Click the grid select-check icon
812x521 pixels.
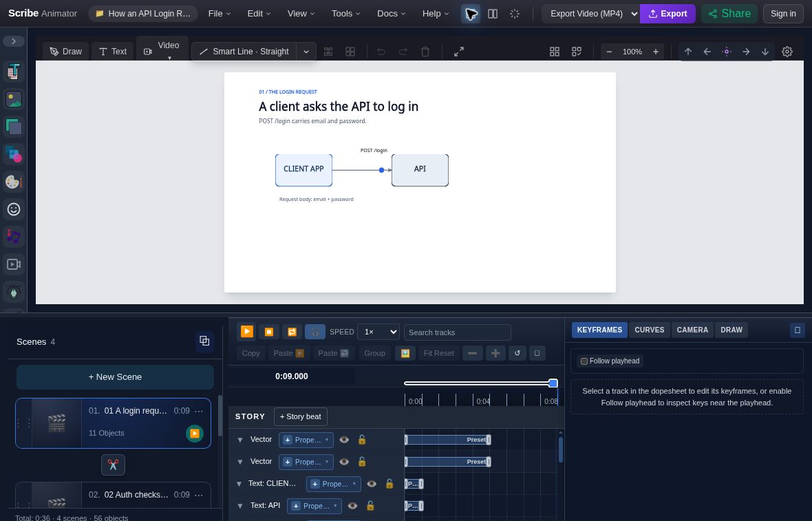(577, 52)
